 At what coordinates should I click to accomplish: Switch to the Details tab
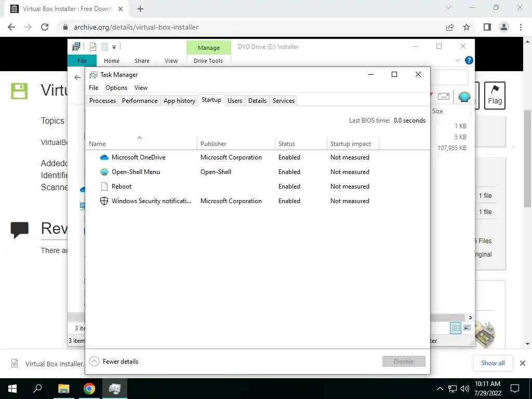[257, 101]
